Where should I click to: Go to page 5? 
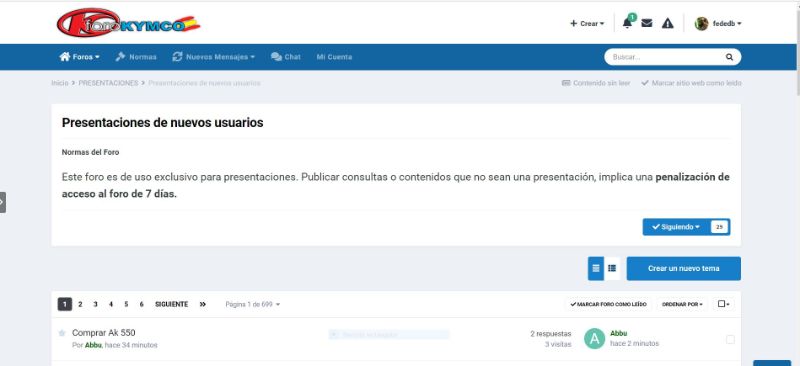click(126, 304)
